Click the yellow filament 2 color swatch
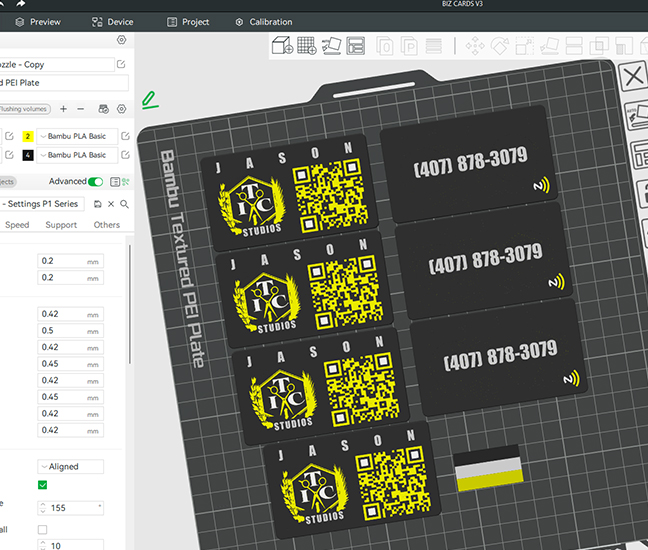This screenshot has width=648, height=550. [28, 136]
